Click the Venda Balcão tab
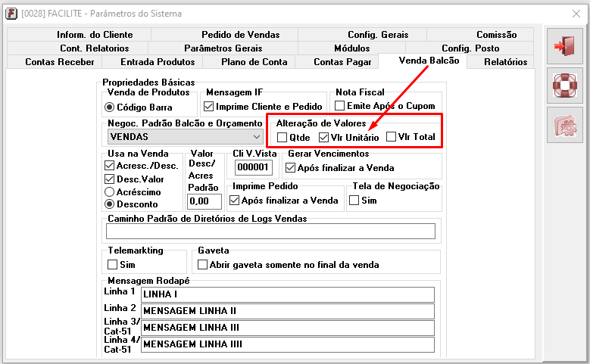Image resolution: width=590 pixels, height=364 pixels. (423, 61)
